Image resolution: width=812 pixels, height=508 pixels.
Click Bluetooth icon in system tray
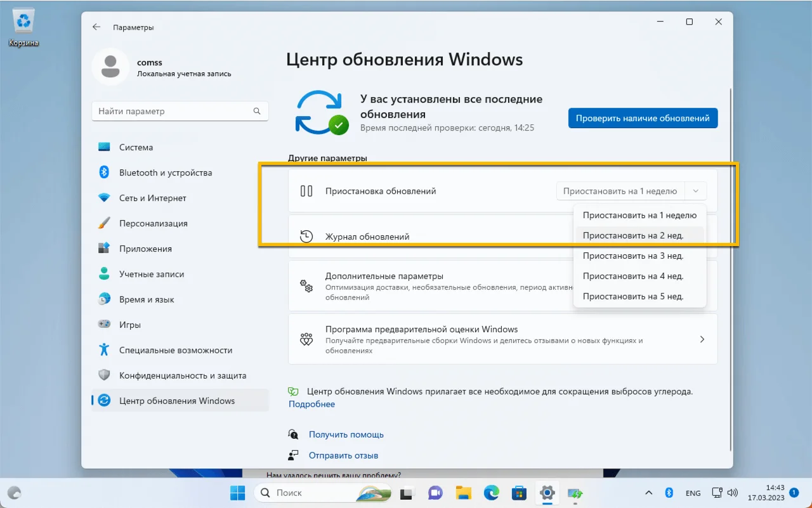[669, 493]
